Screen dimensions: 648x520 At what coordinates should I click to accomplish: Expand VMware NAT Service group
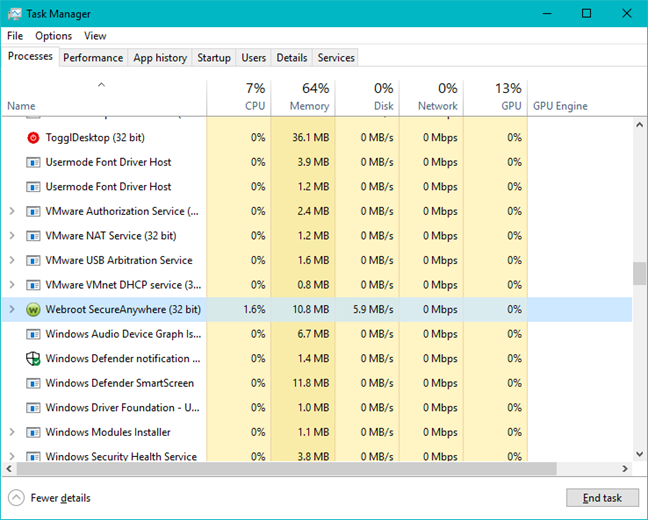[x=12, y=236]
